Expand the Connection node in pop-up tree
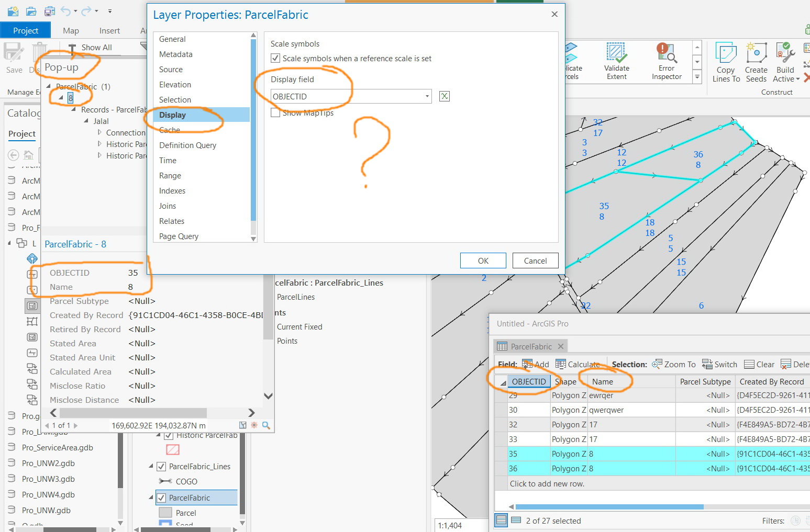Viewport: 810px width, 532px height. [x=99, y=132]
